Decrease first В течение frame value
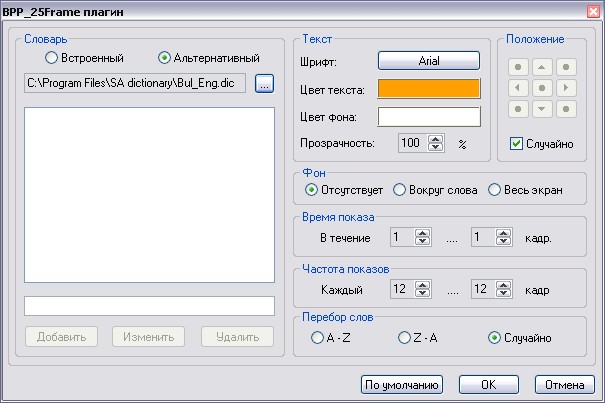The image size is (605, 403). (422, 241)
